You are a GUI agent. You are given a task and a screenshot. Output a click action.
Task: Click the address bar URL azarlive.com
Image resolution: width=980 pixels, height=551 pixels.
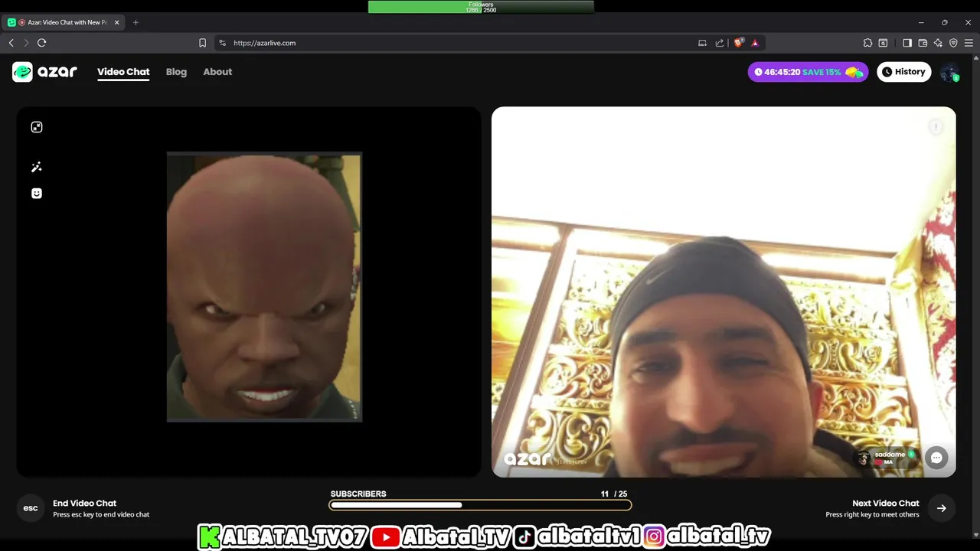click(x=265, y=43)
